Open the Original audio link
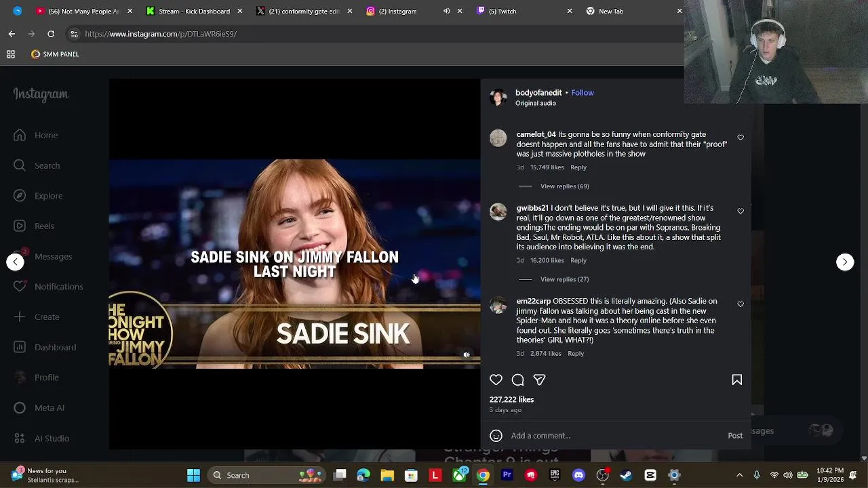 536,103
